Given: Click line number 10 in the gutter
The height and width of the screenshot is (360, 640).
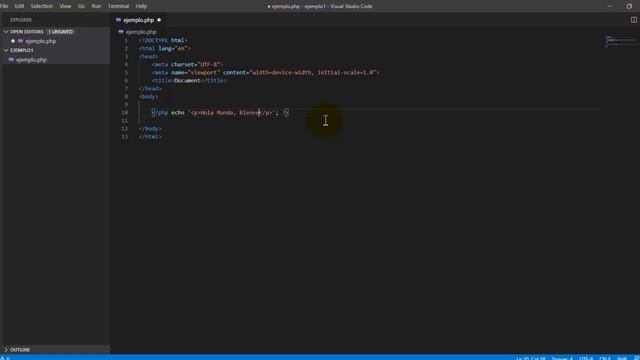Looking at the screenshot, I should pos(124,113).
